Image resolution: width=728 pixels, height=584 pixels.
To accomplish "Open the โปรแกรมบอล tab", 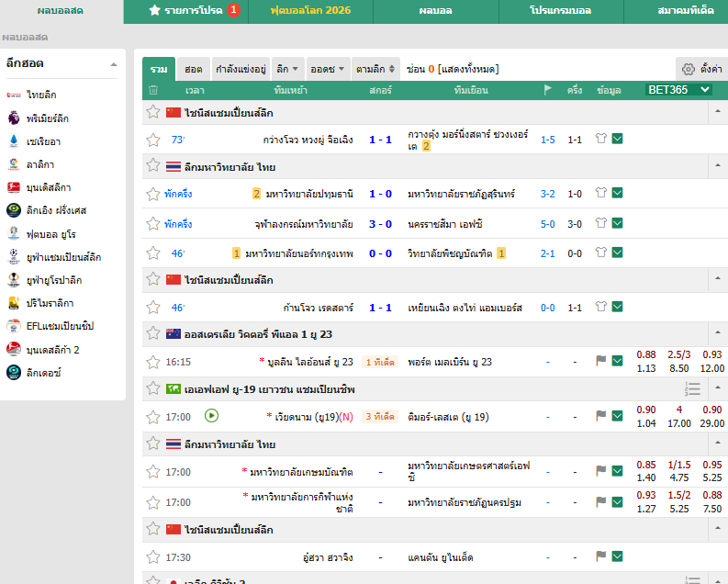I will [x=560, y=11].
